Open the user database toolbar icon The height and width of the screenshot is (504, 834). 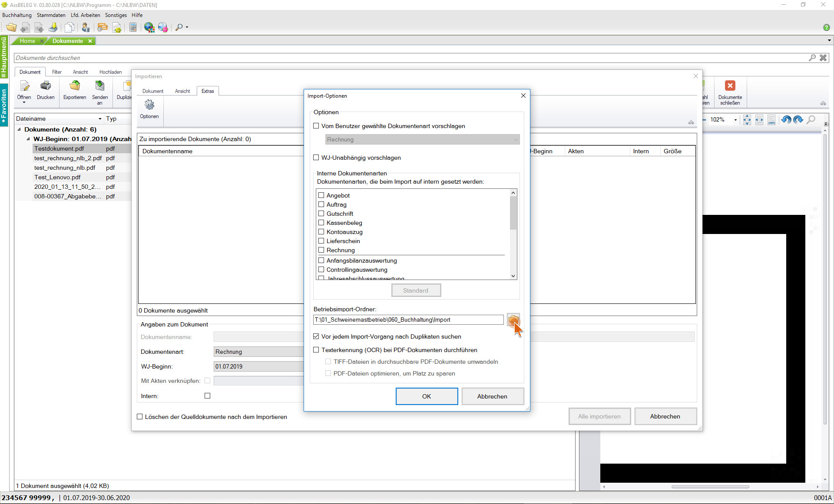point(86,27)
